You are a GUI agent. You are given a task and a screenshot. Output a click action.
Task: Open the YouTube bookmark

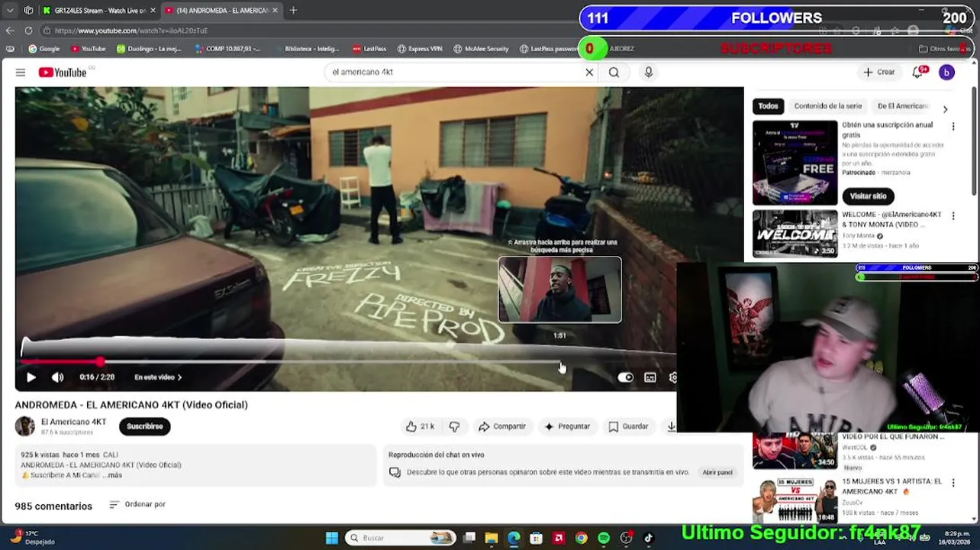89,49
